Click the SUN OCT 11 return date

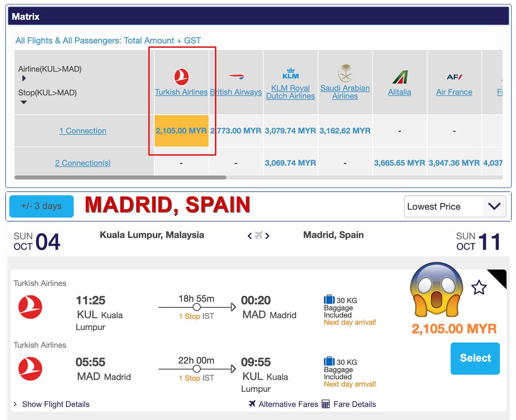click(479, 241)
